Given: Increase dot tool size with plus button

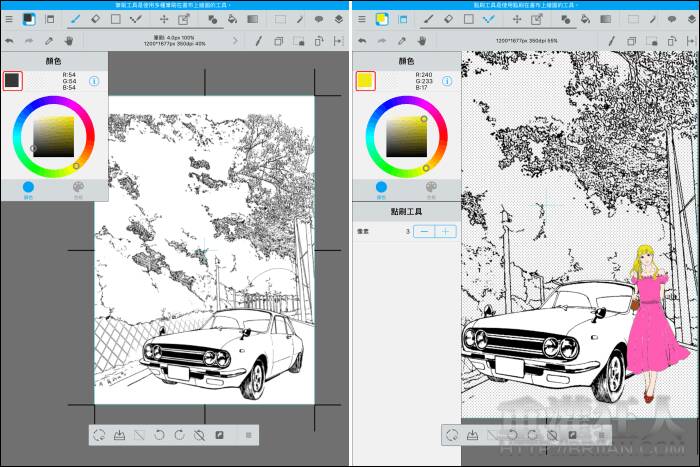Looking at the screenshot, I should click(x=446, y=231).
